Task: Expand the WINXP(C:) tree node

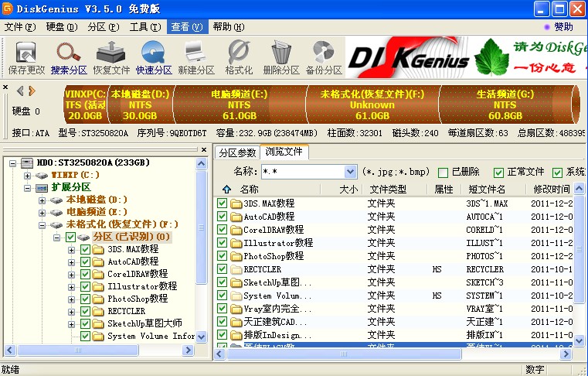Action: coord(27,176)
